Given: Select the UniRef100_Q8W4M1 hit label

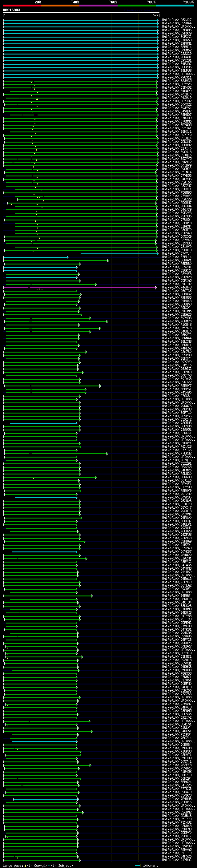Looking at the screenshot, I should (x=177, y=57).
